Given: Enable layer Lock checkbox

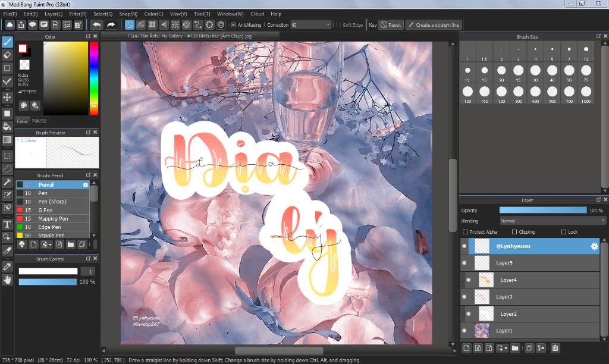Looking at the screenshot, I should coord(564,232).
